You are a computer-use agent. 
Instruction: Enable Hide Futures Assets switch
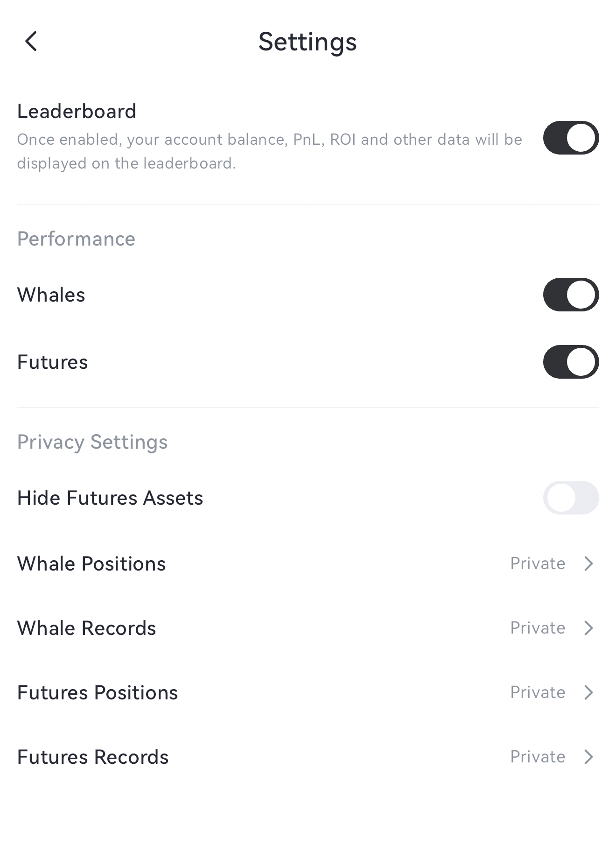coord(570,498)
